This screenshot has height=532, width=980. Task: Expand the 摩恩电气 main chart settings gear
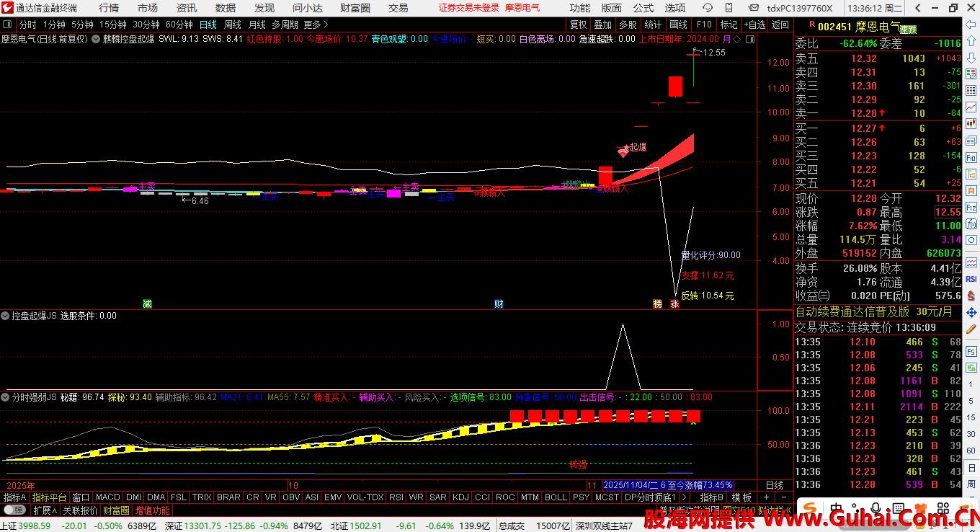coord(95,39)
